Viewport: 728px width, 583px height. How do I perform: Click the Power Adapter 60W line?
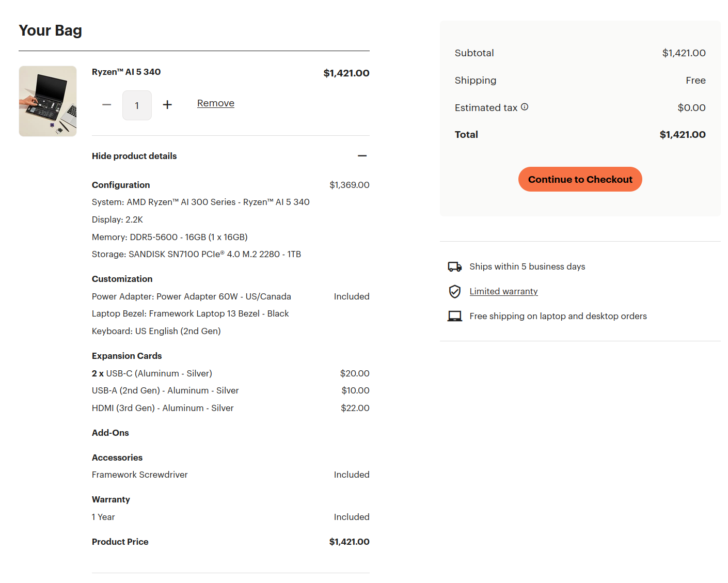(192, 296)
